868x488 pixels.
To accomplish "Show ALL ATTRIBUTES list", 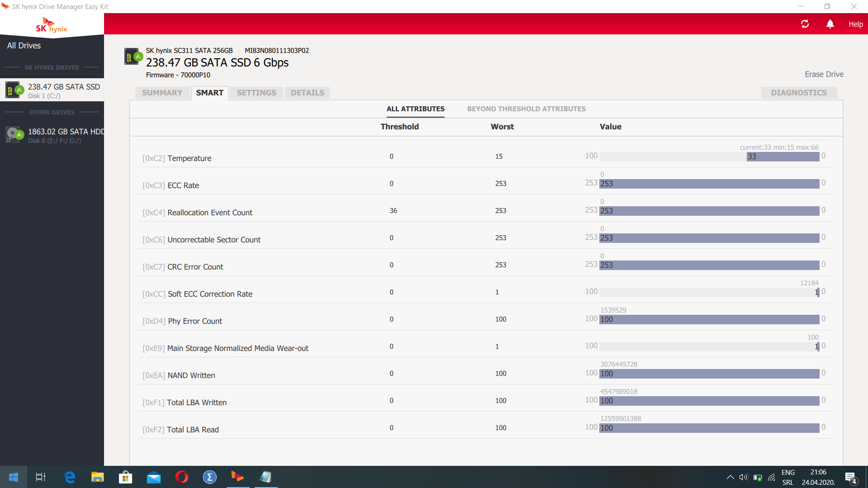I will [415, 109].
